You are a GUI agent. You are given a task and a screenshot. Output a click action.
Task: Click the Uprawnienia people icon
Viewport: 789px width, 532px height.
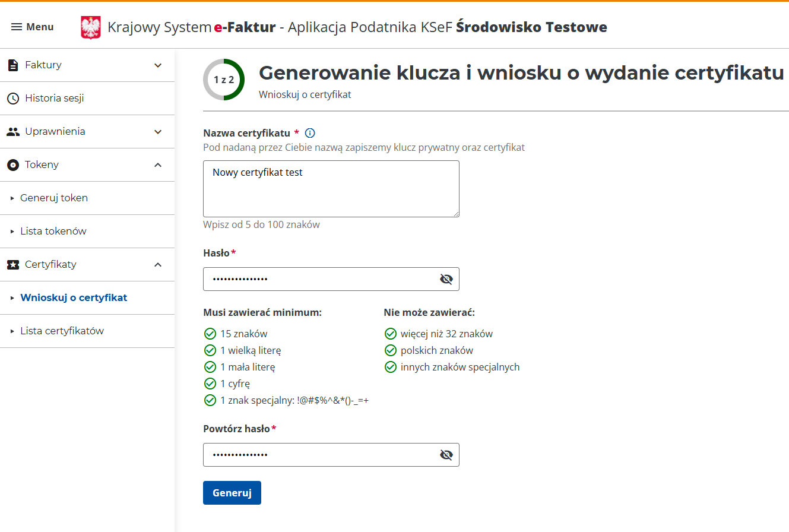[13, 132]
